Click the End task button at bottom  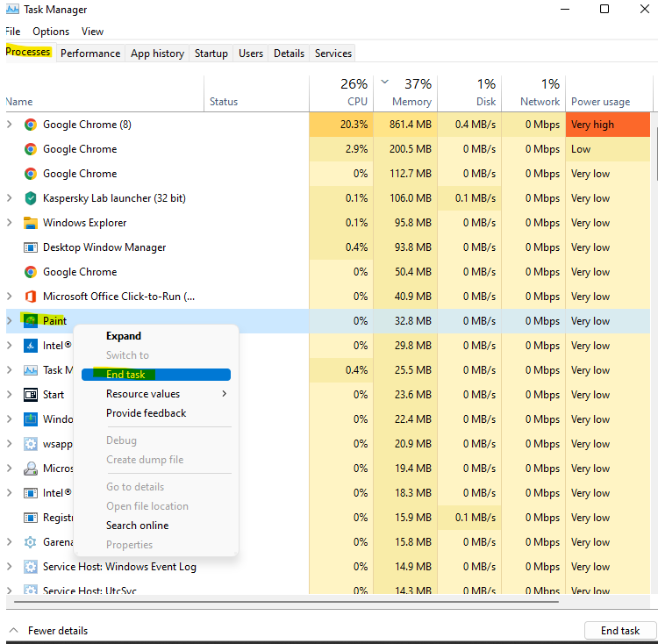(x=619, y=631)
